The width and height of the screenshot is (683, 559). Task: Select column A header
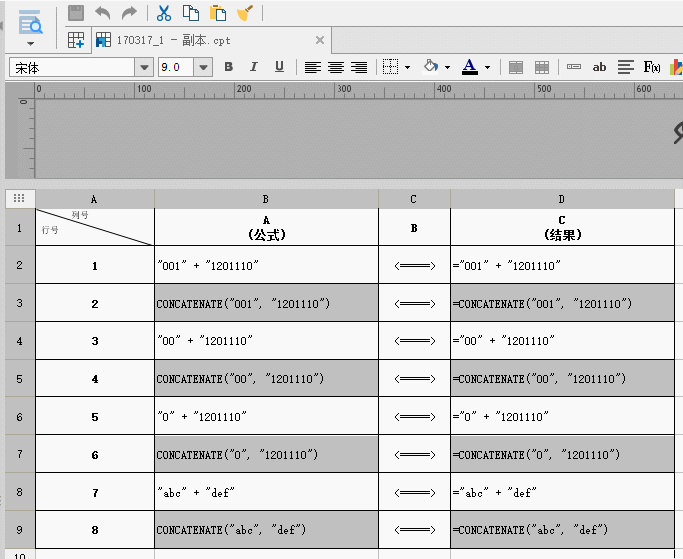(95, 199)
